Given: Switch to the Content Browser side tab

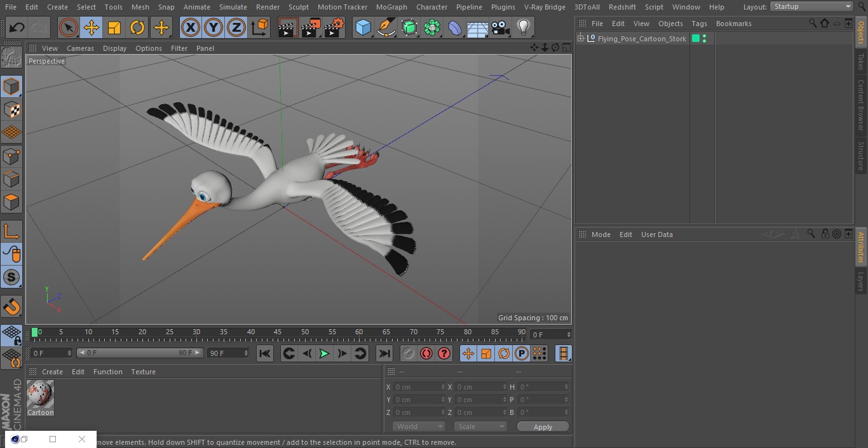Looking at the screenshot, I should click(861, 105).
